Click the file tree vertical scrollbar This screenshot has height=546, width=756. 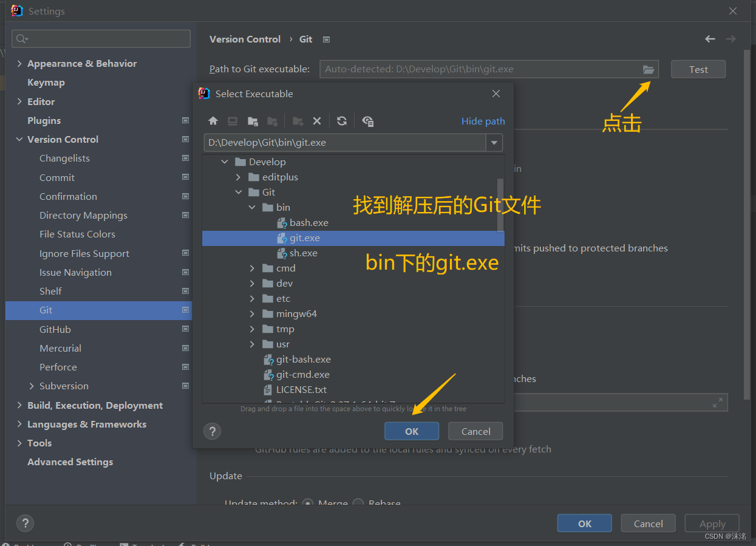point(500,205)
